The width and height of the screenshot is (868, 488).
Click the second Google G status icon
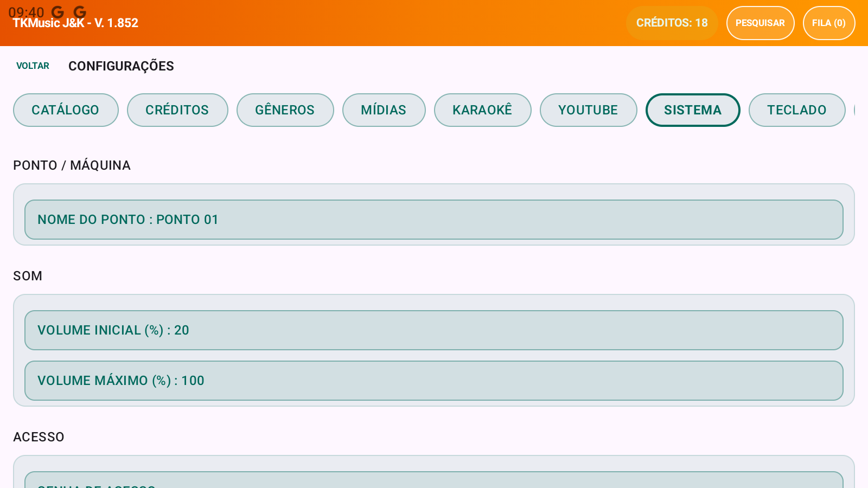click(80, 12)
